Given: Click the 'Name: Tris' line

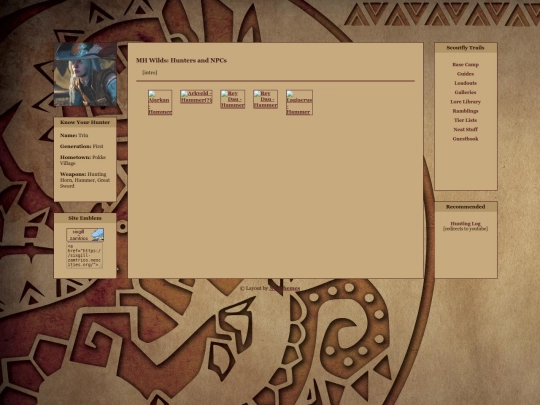Looking at the screenshot, I should point(74,135).
